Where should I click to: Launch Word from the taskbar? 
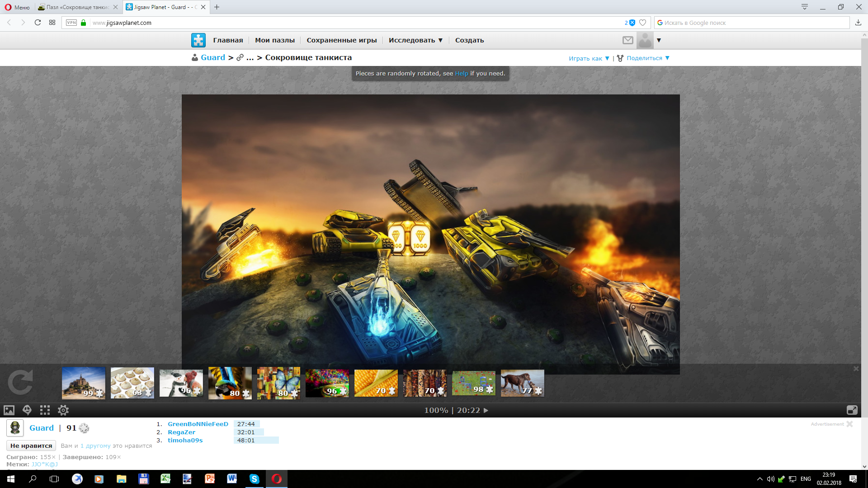tap(232, 479)
